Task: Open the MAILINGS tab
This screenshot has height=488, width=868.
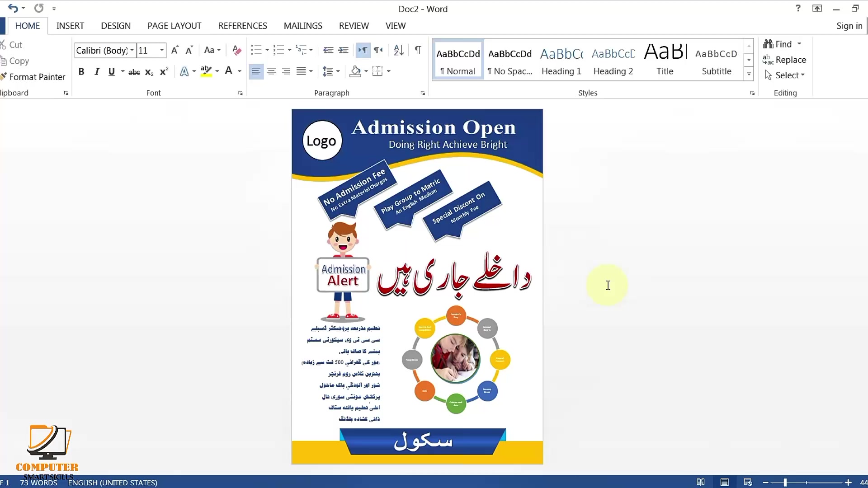Action: (x=303, y=26)
